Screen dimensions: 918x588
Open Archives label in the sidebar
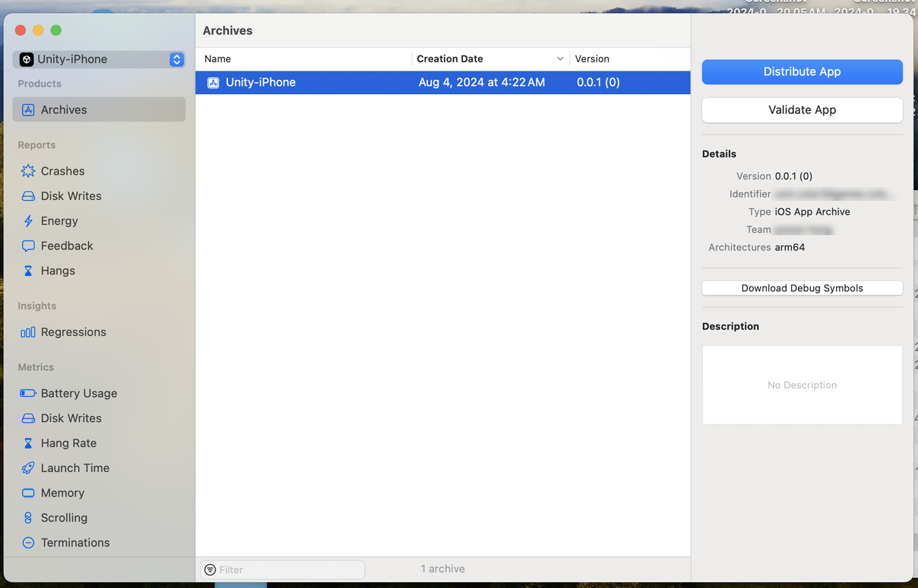point(63,110)
